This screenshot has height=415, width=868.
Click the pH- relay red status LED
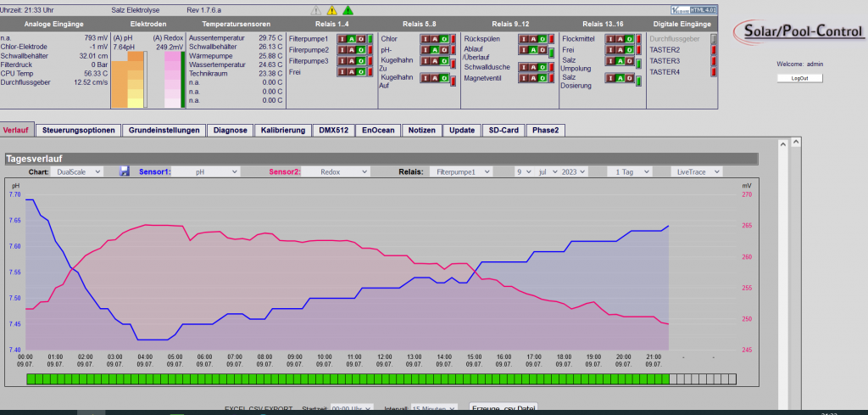(x=453, y=50)
